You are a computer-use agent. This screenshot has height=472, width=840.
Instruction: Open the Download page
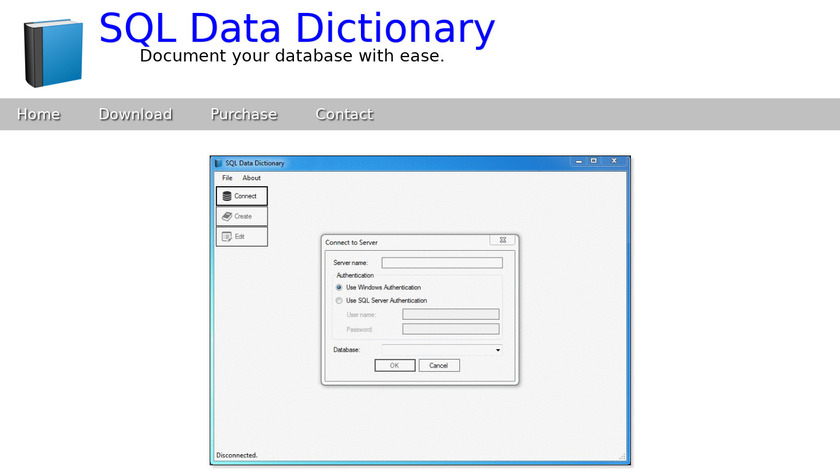coord(136,114)
